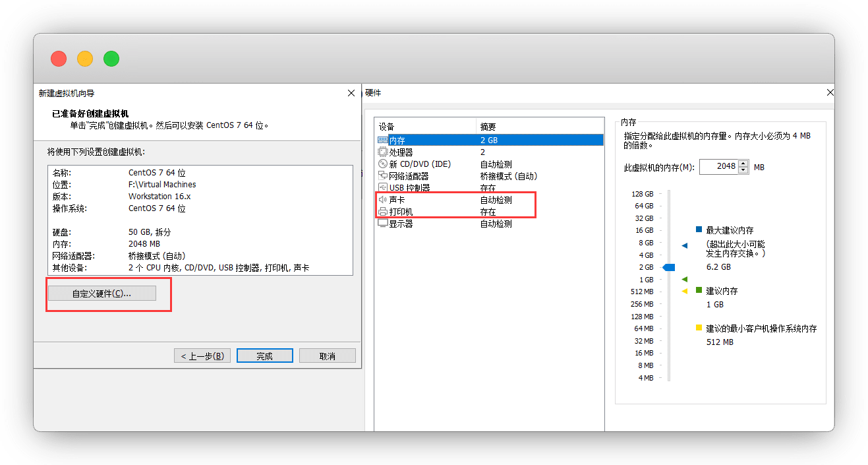Close the 新建虚拟机向导 dialog

[x=351, y=93]
